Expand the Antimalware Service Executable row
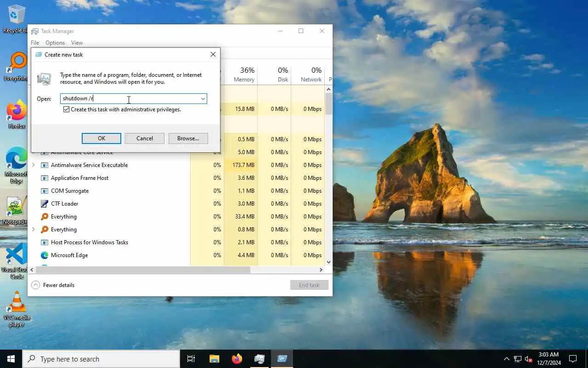Screen dimensions: 588x368 [34, 165]
